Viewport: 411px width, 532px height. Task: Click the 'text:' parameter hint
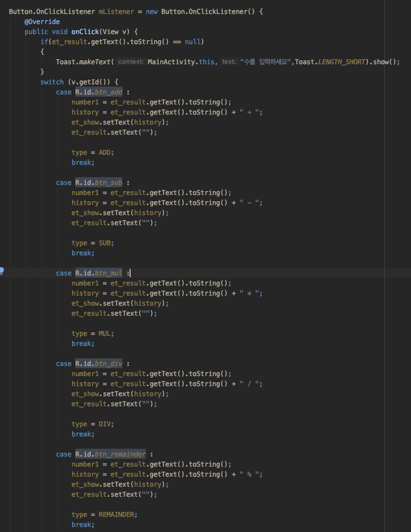229,61
